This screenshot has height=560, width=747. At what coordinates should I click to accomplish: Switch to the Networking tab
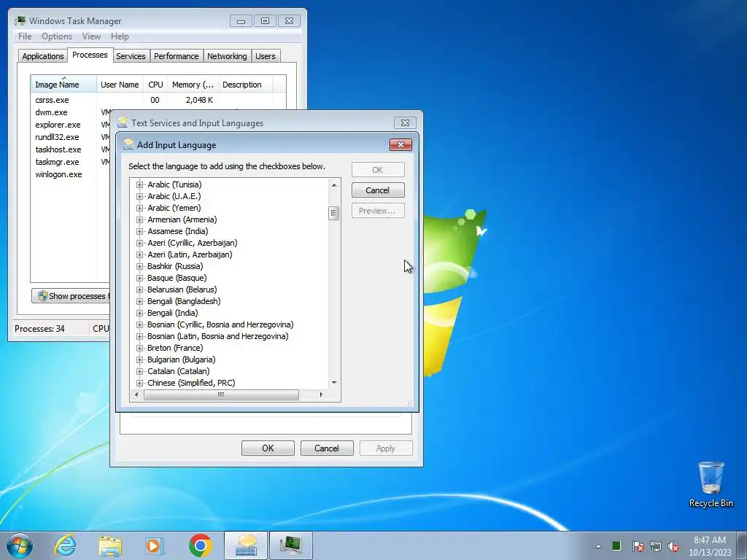[x=227, y=56]
